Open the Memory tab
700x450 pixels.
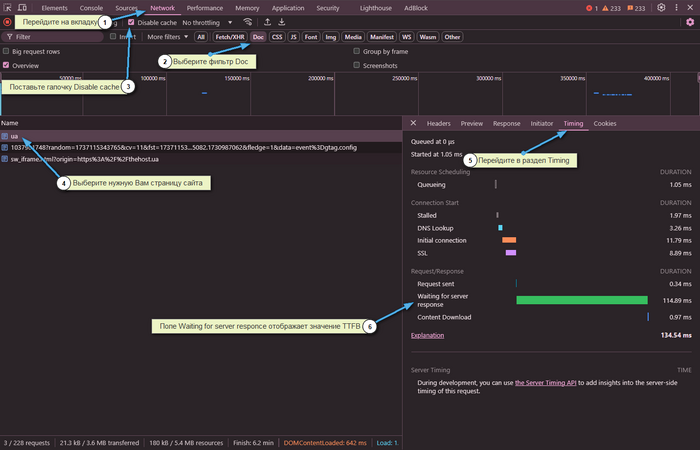point(247,8)
